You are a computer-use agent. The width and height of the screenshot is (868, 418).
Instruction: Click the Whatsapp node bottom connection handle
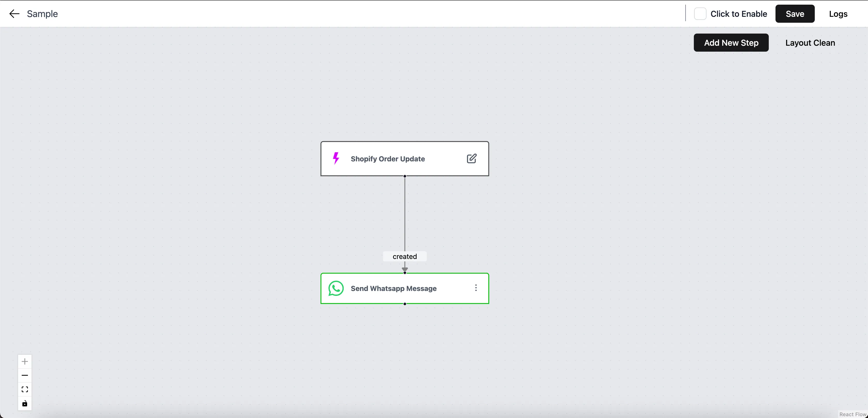click(405, 304)
